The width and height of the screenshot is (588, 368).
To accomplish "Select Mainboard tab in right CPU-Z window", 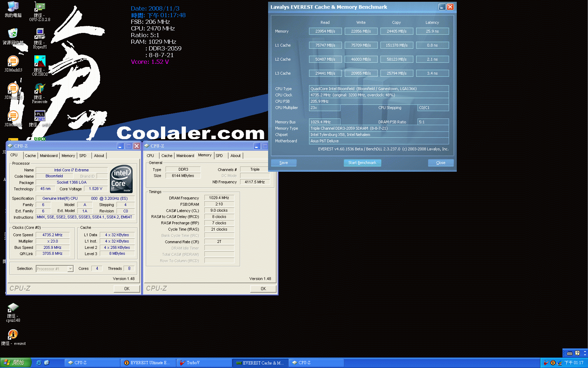I will 185,156.
